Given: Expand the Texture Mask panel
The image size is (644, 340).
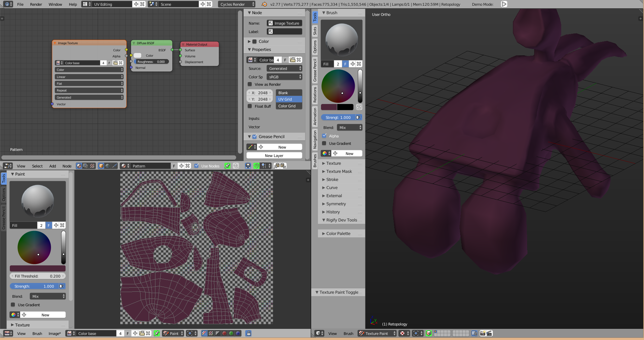Looking at the screenshot, I should pyautogui.click(x=339, y=172).
